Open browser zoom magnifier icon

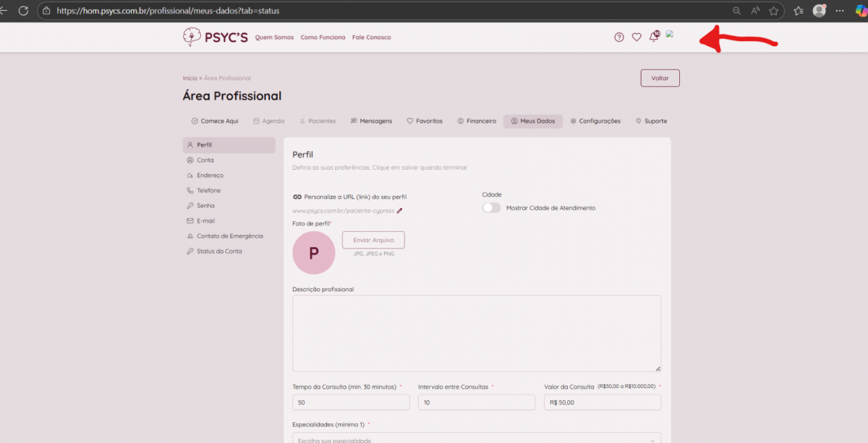pos(737,11)
